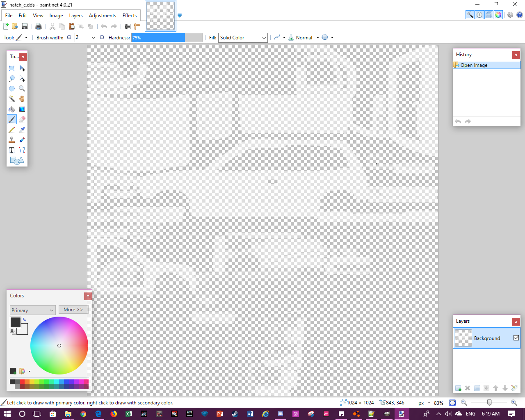Choose the Magic Wand tool
Viewport: 525px width, 420px height.
click(12, 99)
